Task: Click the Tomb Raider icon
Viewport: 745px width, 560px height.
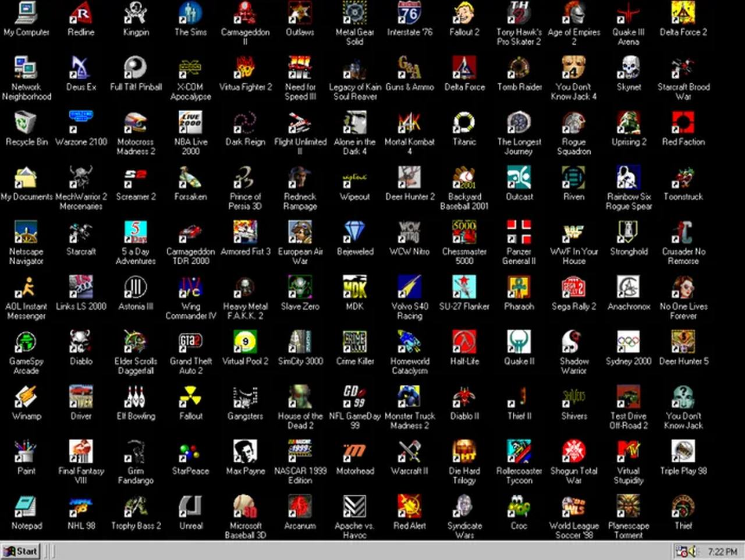Action: coord(519,68)
